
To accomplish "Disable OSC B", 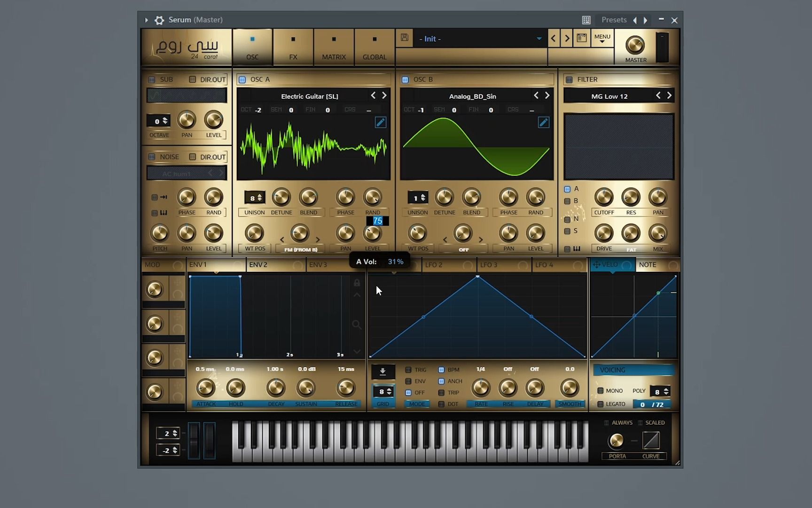I will click(x=405, y=79).
